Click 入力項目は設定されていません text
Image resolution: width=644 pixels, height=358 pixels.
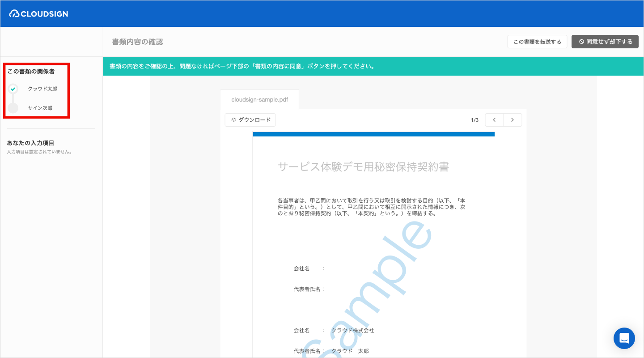tap(39, 152)
